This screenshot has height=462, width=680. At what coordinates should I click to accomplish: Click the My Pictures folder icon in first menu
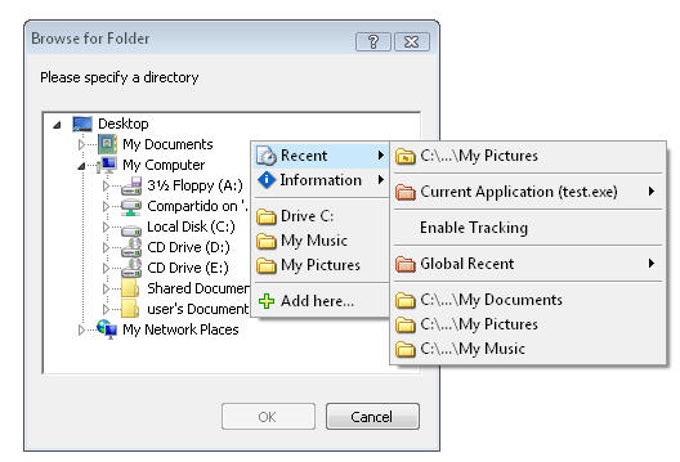tap(266, 265)
